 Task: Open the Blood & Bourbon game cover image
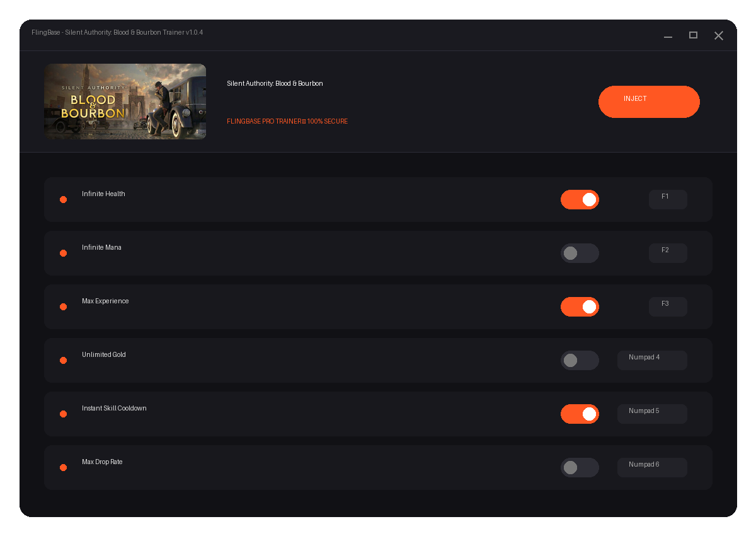(125, 102)
